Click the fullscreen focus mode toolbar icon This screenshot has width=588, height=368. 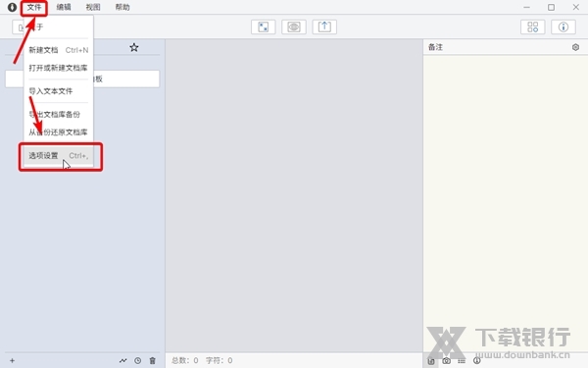pos(264,27)
